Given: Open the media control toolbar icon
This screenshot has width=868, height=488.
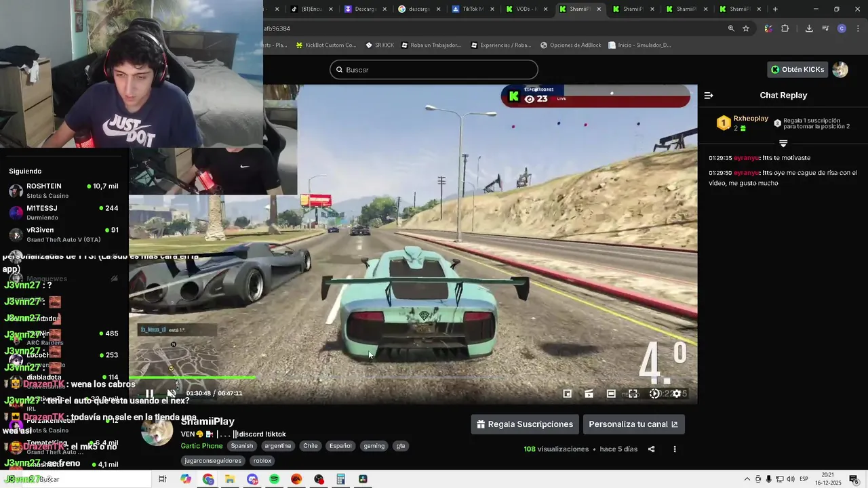Looking at the screenshot, I should tap(825, 28).
